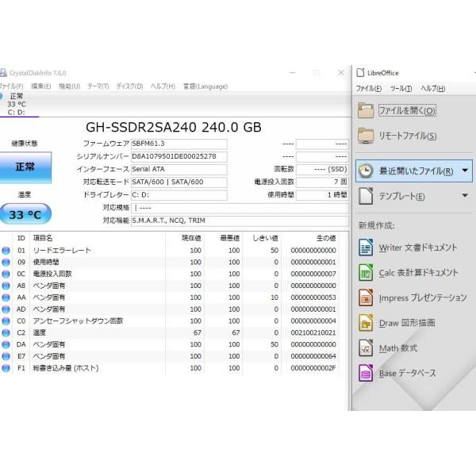Open the ヘルプ(H) menu in CrystalDiskInfo
476x476 pixels.
163,86
